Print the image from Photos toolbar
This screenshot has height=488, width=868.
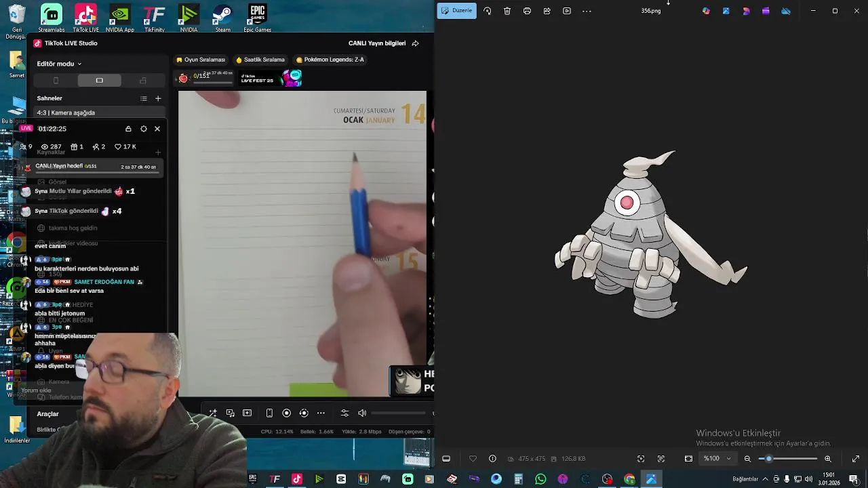pos(527,11)
